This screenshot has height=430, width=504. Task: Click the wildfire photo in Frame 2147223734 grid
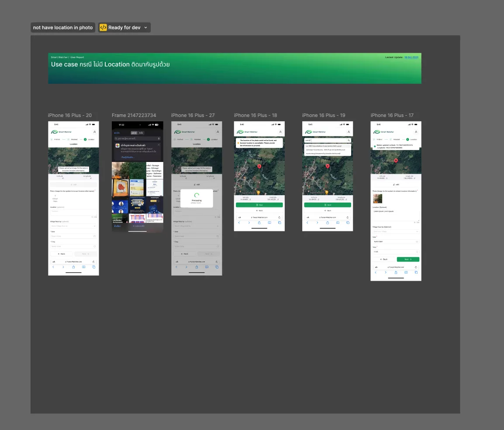121,170
